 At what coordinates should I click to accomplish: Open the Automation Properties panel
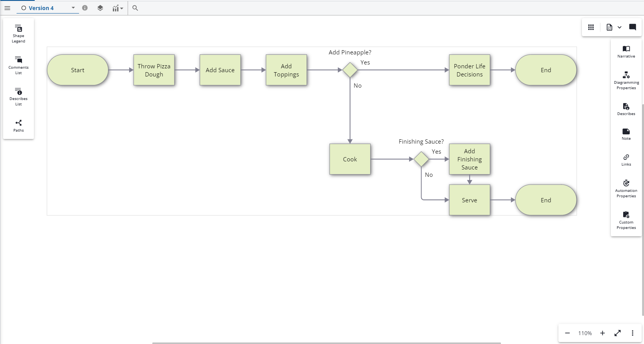click(626, 188)
